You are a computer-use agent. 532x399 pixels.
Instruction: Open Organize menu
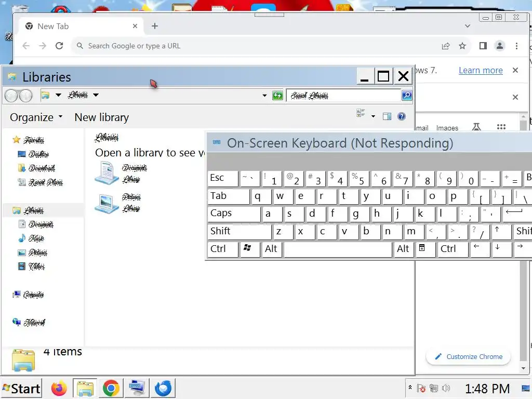click(x=36, y=117)
